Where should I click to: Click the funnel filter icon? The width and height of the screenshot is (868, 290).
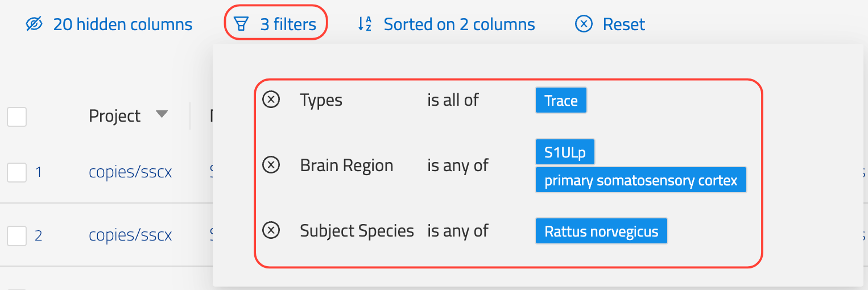pos(242,24)
